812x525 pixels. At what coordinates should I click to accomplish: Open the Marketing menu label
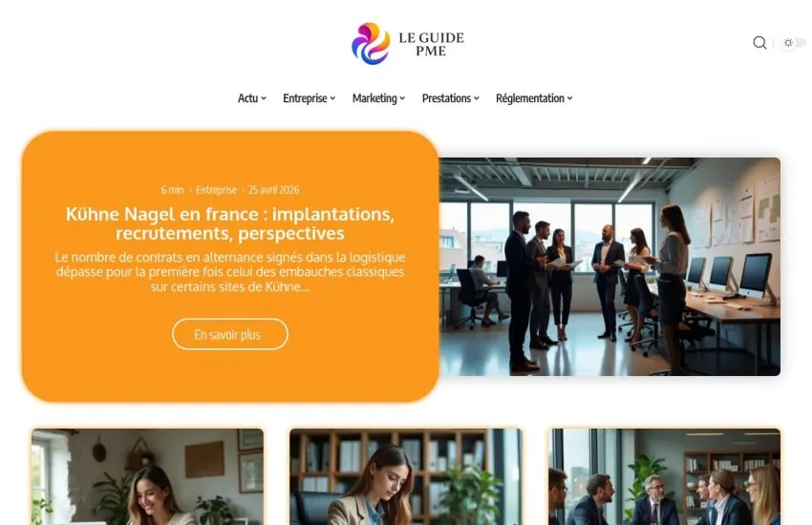[x=374, y=98]
